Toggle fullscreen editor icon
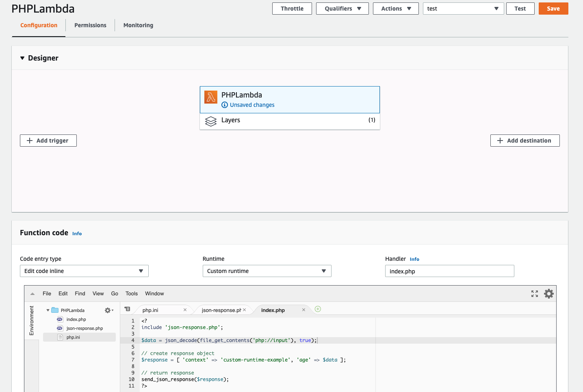Screen dimensions: 583x392 535,294
